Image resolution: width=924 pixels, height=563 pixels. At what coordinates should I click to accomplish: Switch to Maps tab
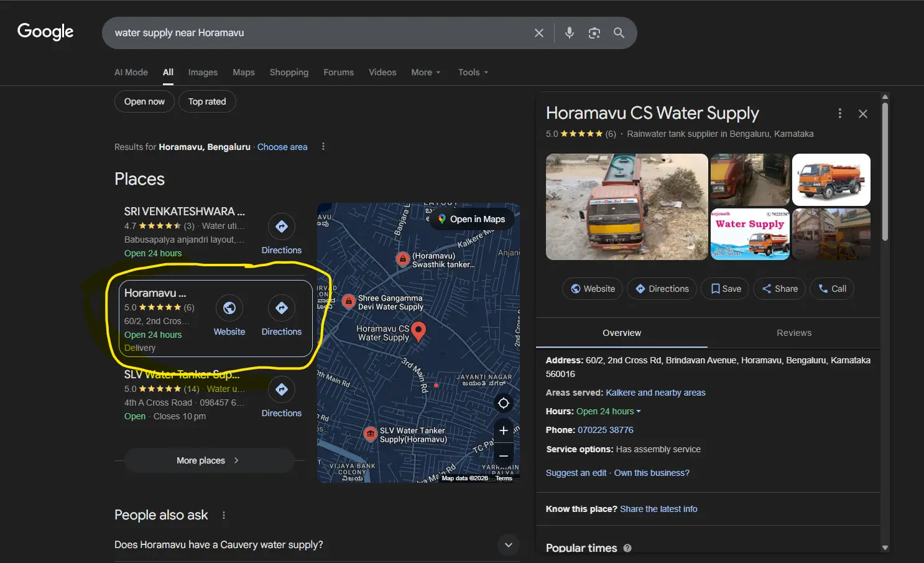click(x=244, y=72)
